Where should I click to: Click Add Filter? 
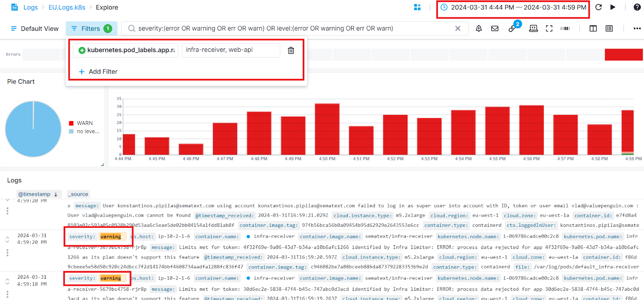pos(98,72)
